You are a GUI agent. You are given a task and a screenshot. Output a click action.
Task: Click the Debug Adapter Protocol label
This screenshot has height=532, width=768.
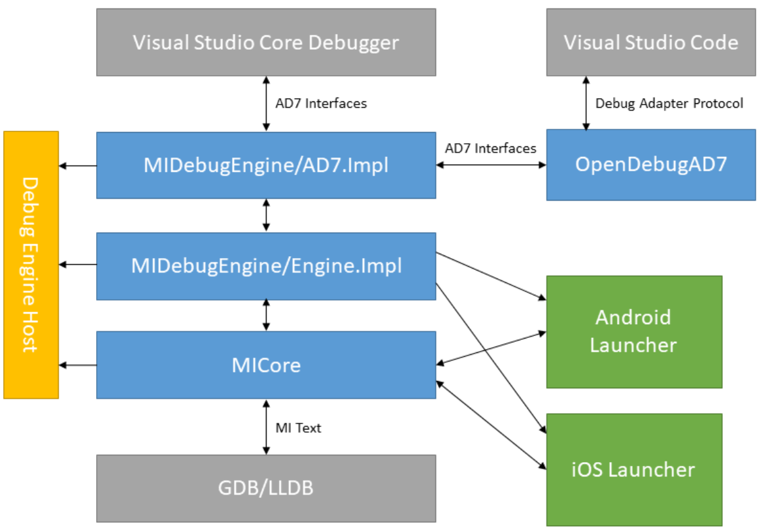pos(669,103)
